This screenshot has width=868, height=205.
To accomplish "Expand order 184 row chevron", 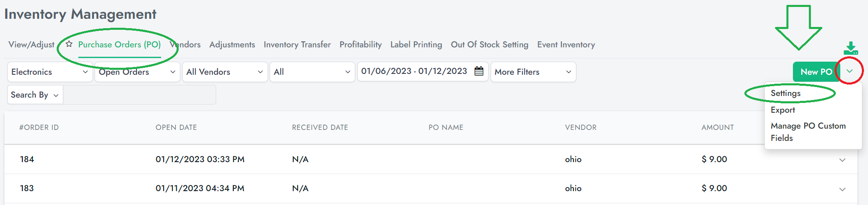I will pos(842,160).
